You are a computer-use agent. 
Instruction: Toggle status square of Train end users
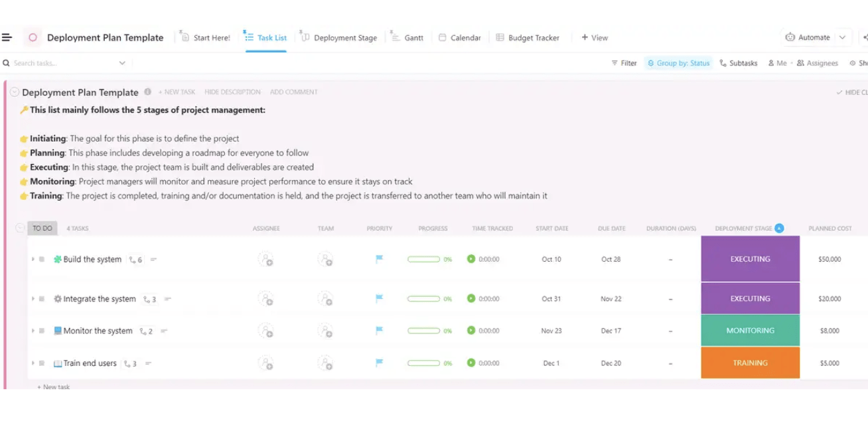click(42, 363)
